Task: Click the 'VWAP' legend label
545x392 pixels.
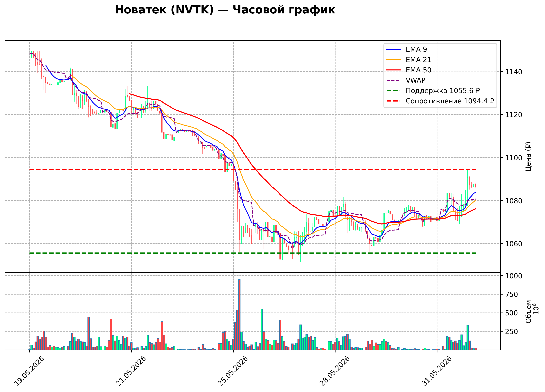Action: pos(415,80)
